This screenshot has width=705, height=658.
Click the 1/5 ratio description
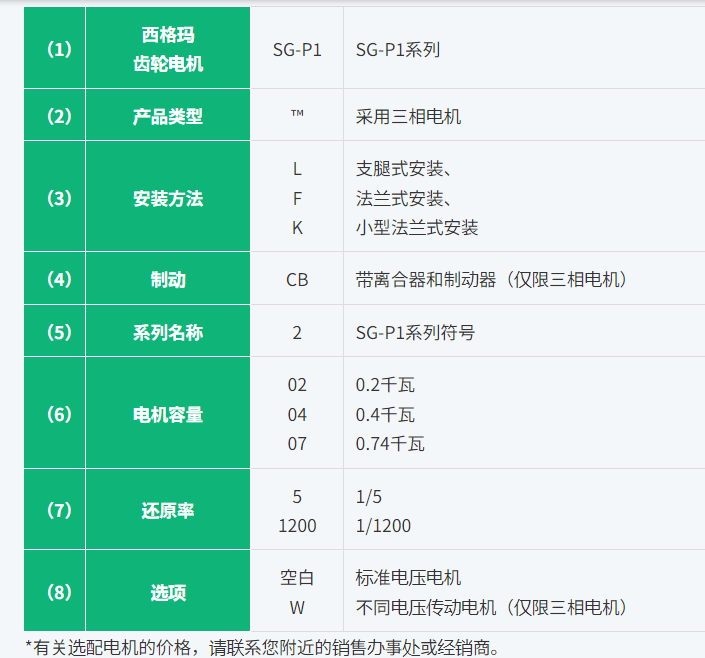coord(368,497)
